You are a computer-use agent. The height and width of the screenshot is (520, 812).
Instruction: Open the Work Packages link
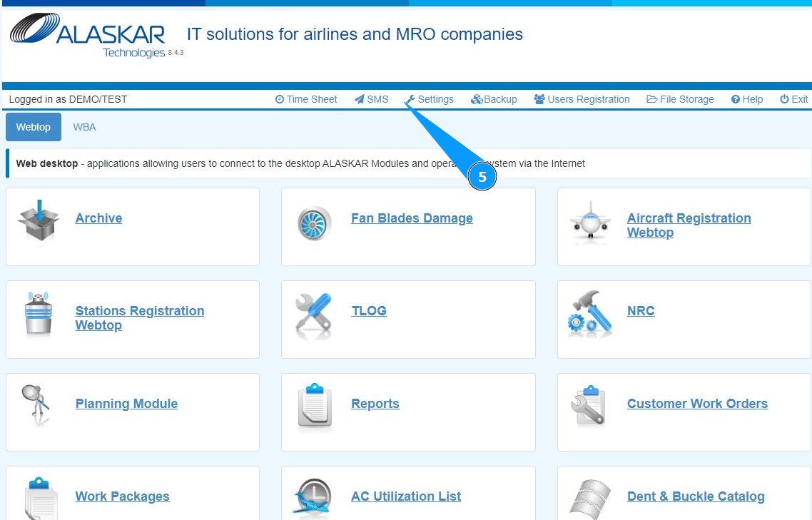click(x=123, y=496)
